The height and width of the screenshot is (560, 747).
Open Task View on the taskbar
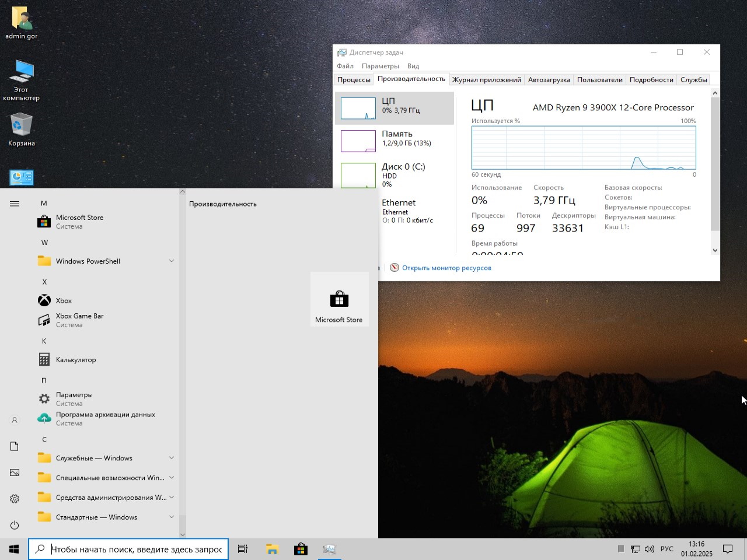click(x=243, y=549)
